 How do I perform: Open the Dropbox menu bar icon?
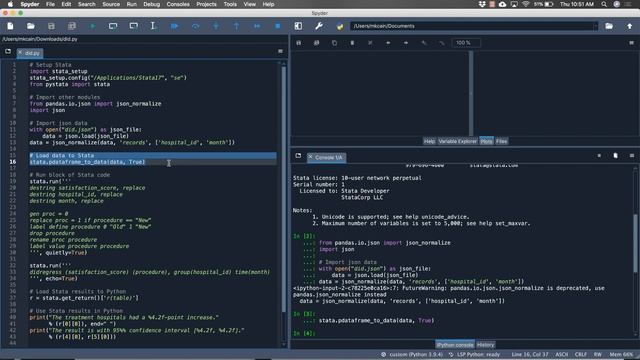coord(482,4)
